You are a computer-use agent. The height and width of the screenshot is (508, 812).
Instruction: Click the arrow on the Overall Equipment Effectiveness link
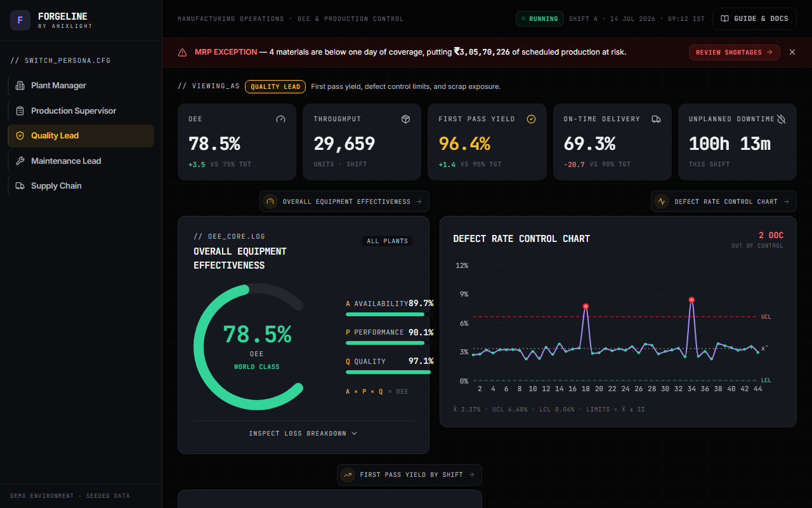tap(419, 201)
